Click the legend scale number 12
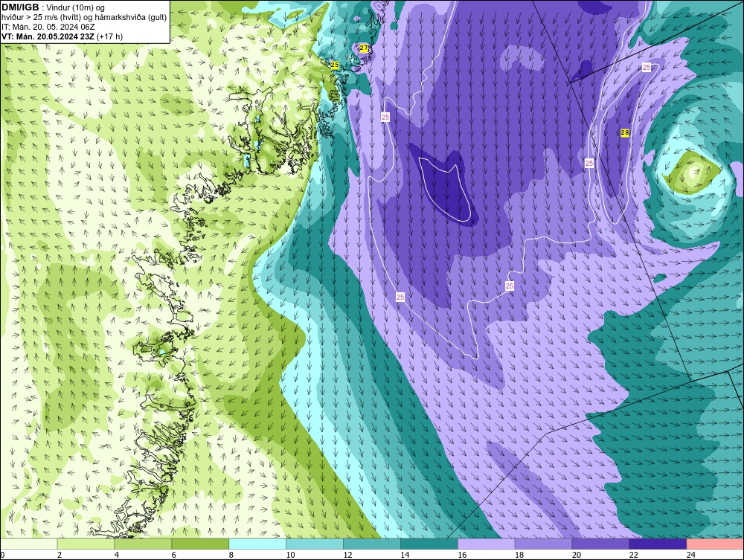Image resolution: width=744 pixels, height=560 pixels. pos(347,555)
